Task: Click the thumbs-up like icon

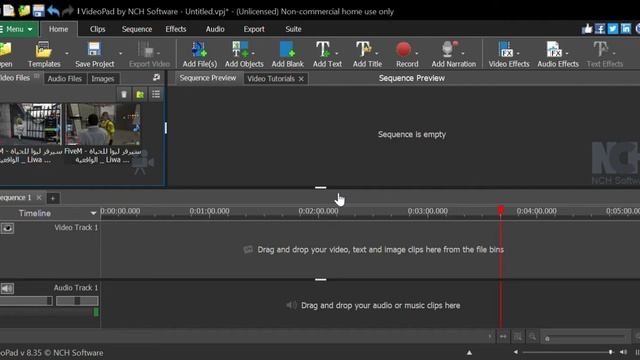Action: tap(587, 29)
